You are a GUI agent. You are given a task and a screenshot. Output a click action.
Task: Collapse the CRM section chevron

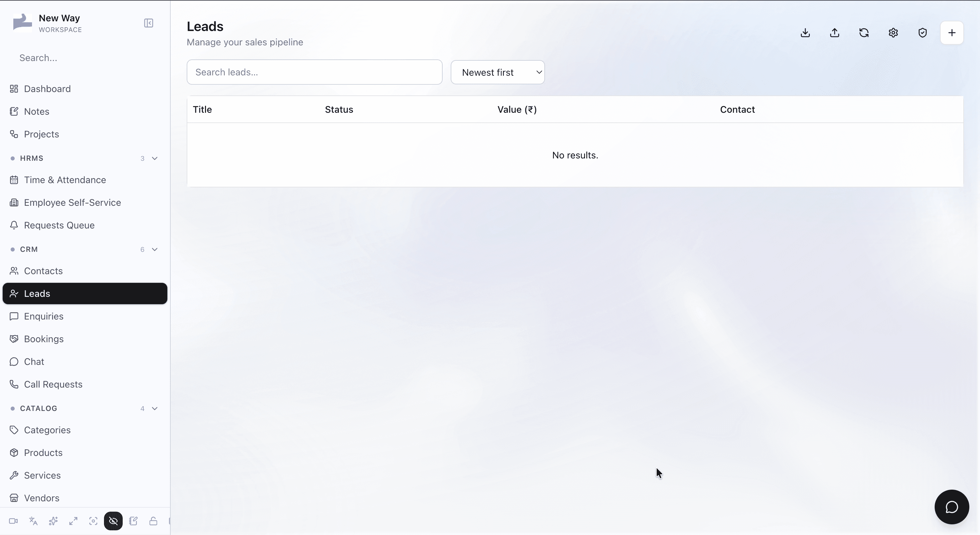154,249
